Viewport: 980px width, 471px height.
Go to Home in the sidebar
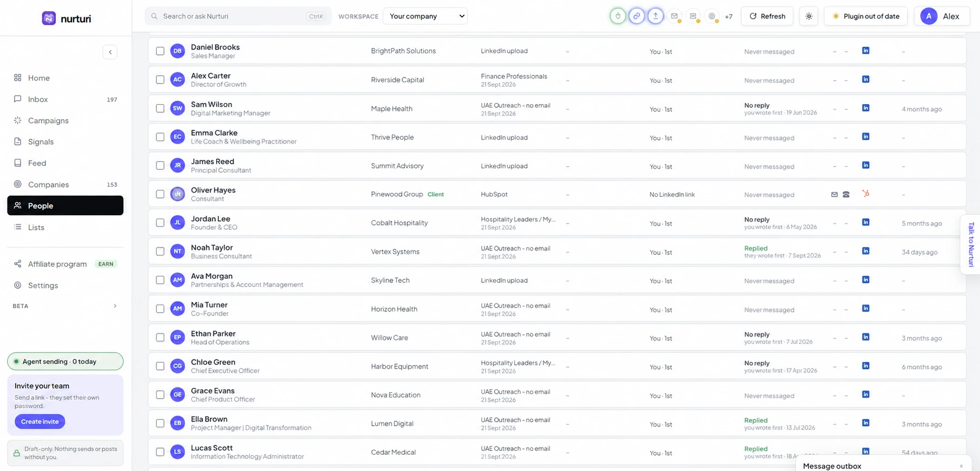pyautogui.click(x=65, y=78)
